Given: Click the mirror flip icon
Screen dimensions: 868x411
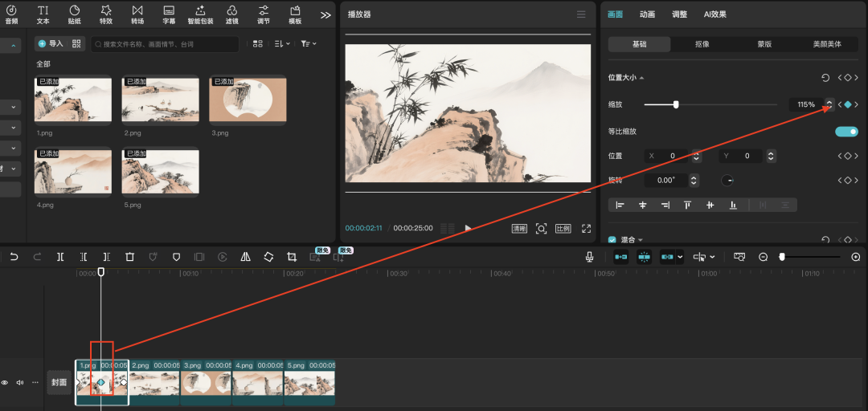Looking at the screenshot, I should click(x=246, y=257).
